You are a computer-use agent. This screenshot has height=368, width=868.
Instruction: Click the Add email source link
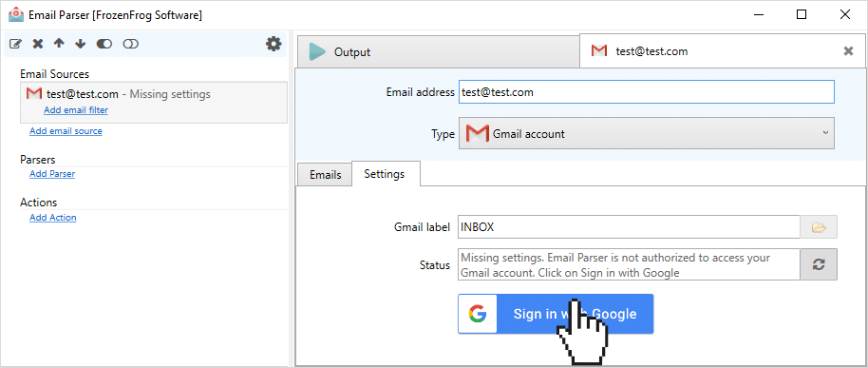[66, 131]
